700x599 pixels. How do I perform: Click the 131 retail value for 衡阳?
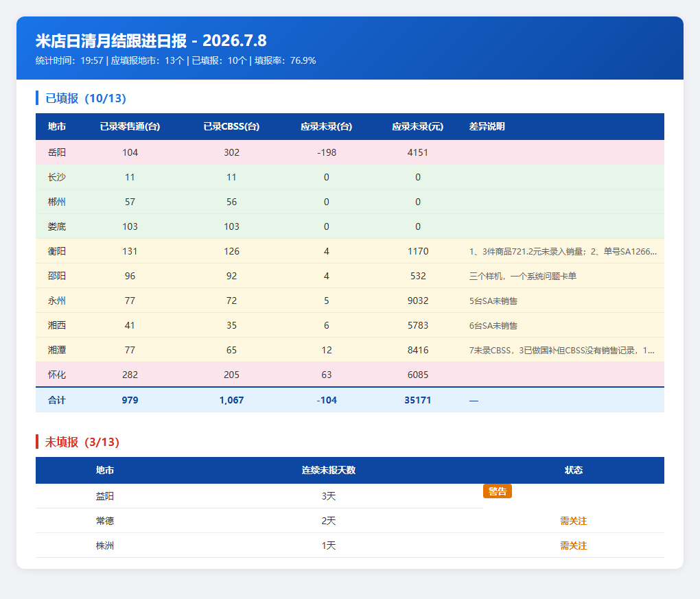point(130,251)
